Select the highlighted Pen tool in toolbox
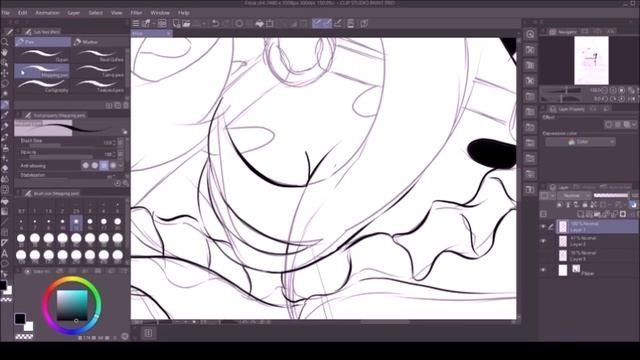Image resolution: width=640 pixels, height=360 pixels. coord(5,105)
